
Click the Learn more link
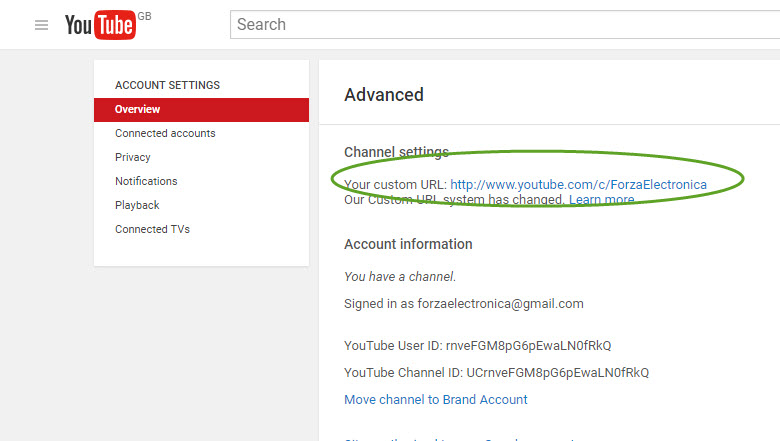[601, 200]
